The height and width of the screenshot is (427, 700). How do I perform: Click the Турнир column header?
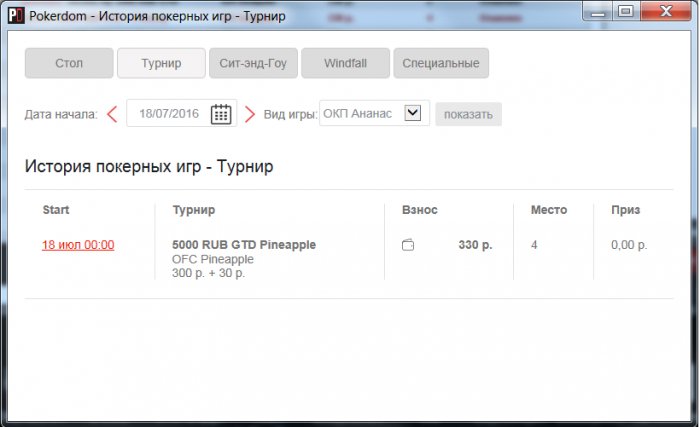click(194, 210)
